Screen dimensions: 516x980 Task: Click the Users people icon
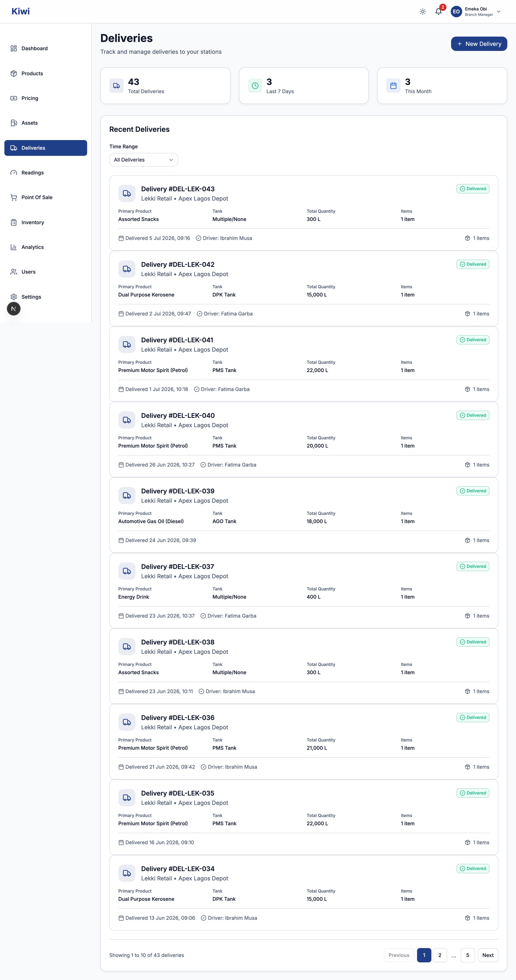14,272
